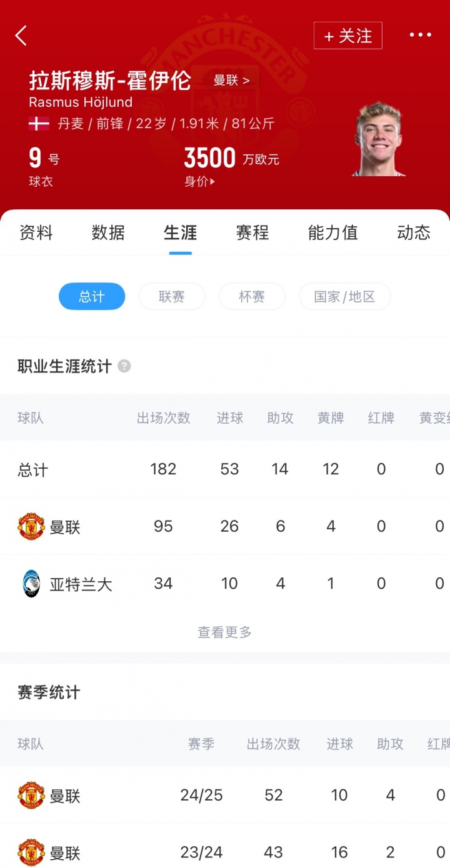
Task: Select the 杯赛 filter pill
Action: point(252,297)
